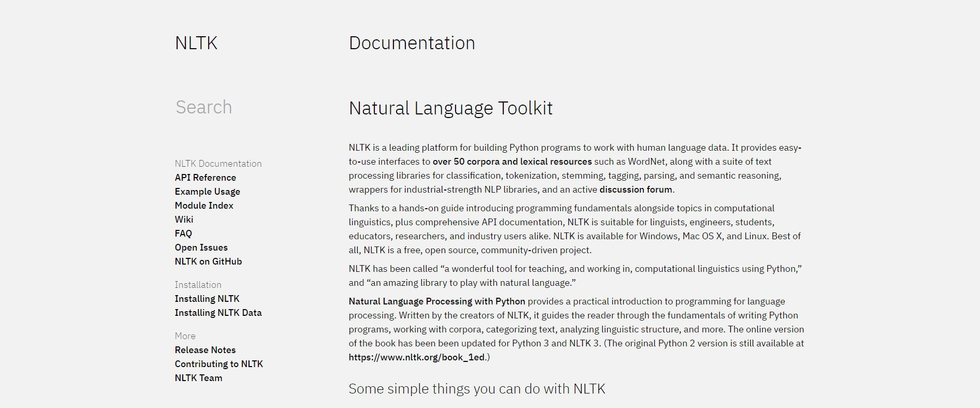Click the 'Natural Language Toolkit' title
Viewport: 980px width, 408px height.
(x=451, y=108)
